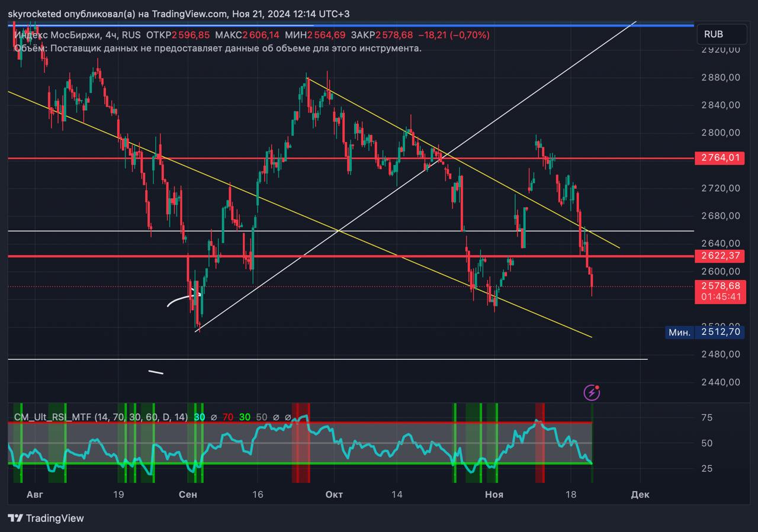Click the 'Авг' time axis label
The height and width of the screenshot is (532, 758).
click(x=35, y=494)
